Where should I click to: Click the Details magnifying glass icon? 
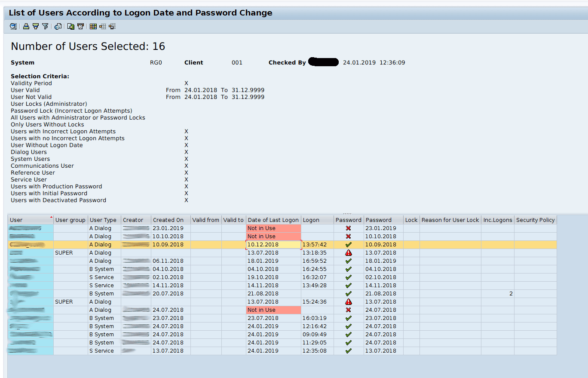pos(13,26)
